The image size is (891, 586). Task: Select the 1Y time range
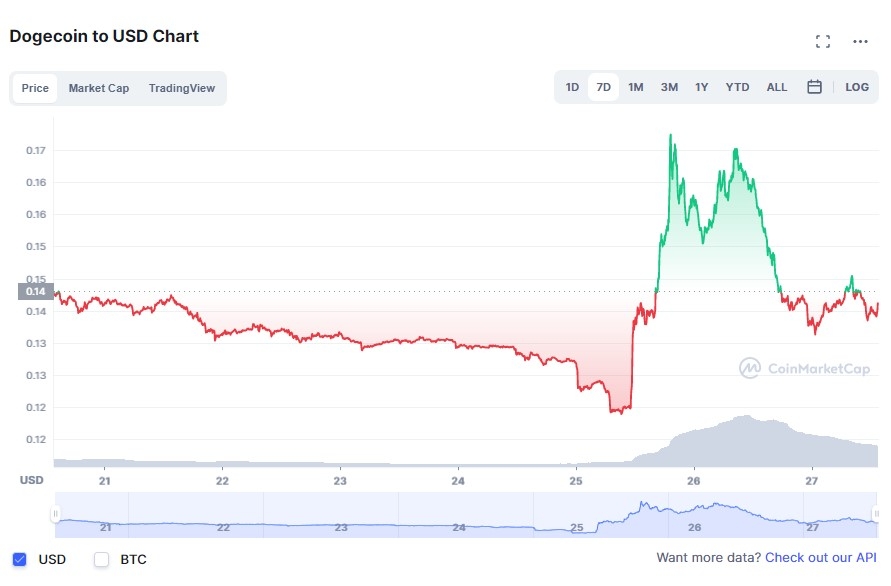(x=702, y=87)
